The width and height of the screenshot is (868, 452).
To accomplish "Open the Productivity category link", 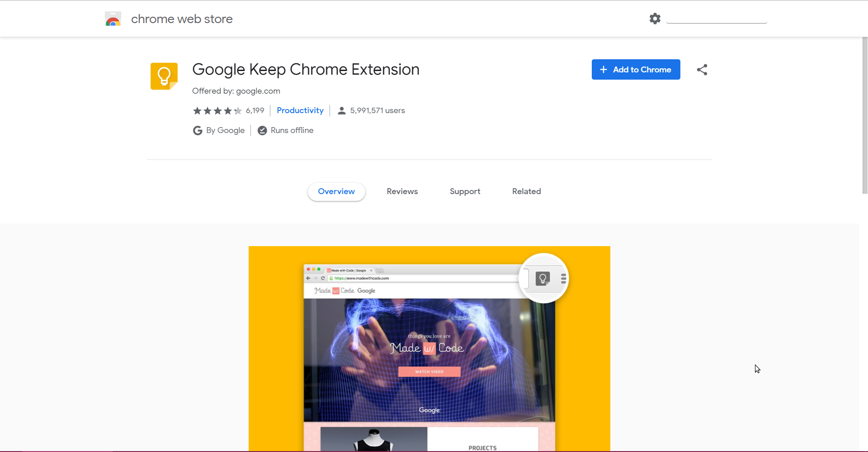I will [x=300, y=111].
